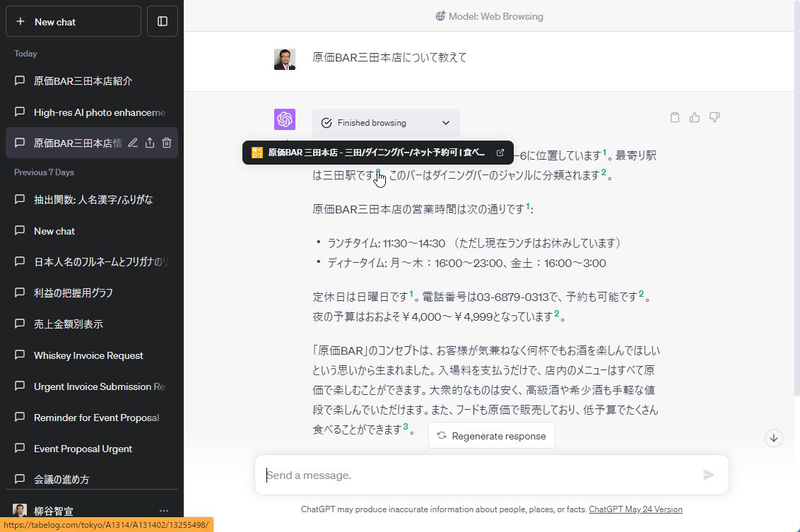Image resolution: width=800 pixels, height=532 pixels.
Task: Open Reminder for Event Proposal chat
Action: point(91,418)
